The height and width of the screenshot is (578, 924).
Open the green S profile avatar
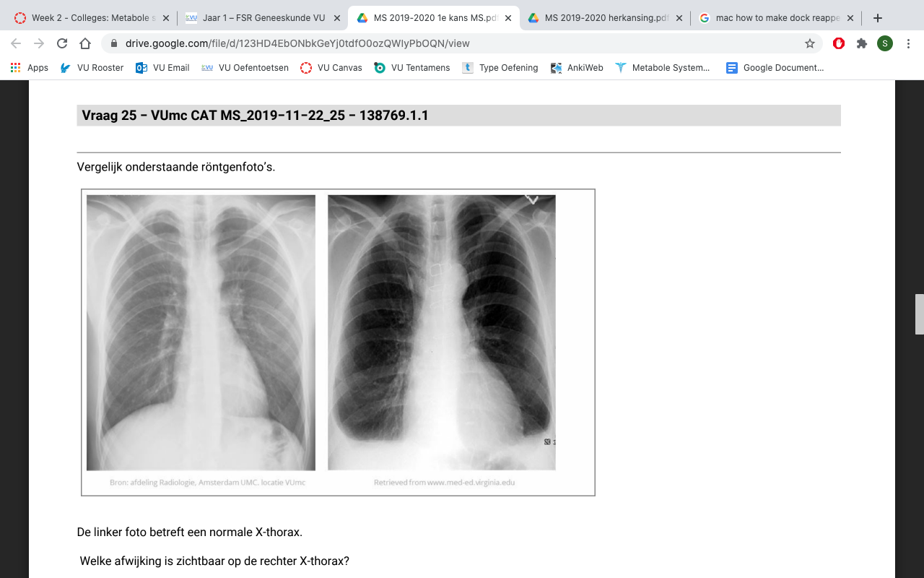point(885,43)
